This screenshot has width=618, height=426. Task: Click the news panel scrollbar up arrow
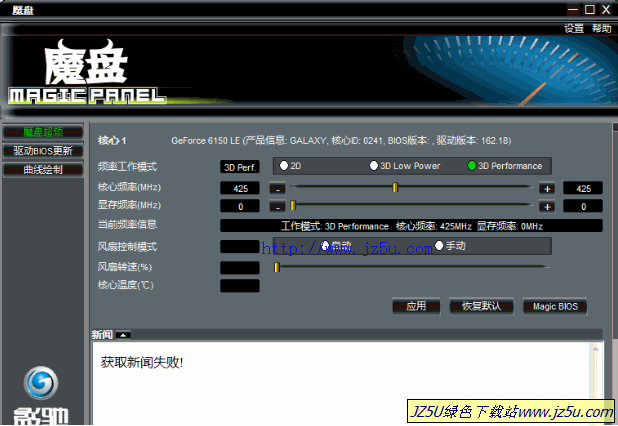pos(596,349)
